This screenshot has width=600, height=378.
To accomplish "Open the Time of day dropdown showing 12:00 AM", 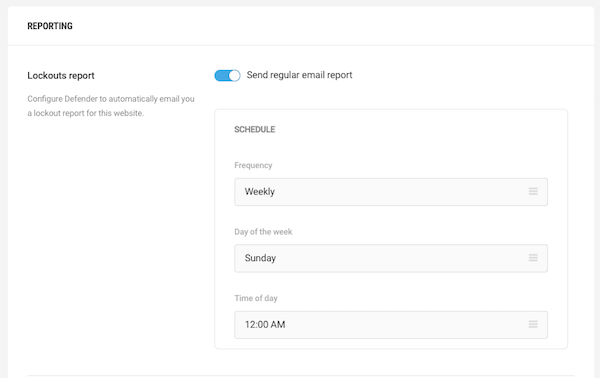I will click(391, 325).
